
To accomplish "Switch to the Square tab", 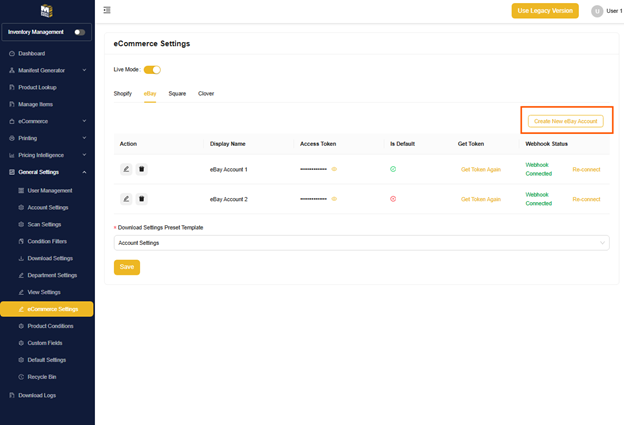I will tap(177, 94).
